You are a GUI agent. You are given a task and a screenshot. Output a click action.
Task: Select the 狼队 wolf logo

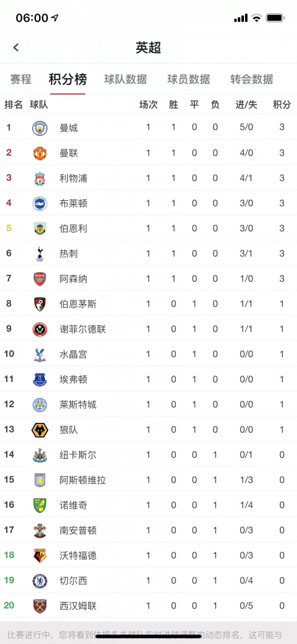40,430
